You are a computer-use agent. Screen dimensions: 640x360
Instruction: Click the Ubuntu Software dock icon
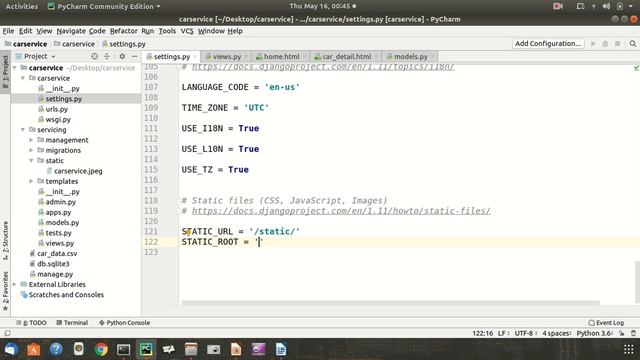tap(33, 349)
